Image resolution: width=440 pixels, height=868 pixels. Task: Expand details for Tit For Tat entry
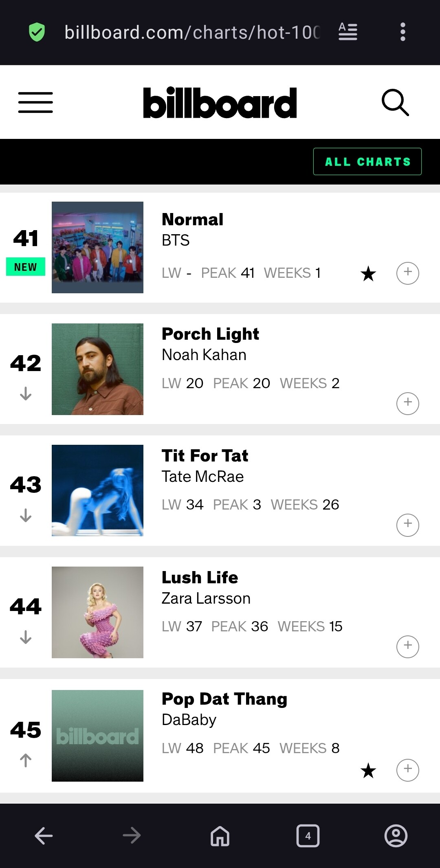click(408, 525)
